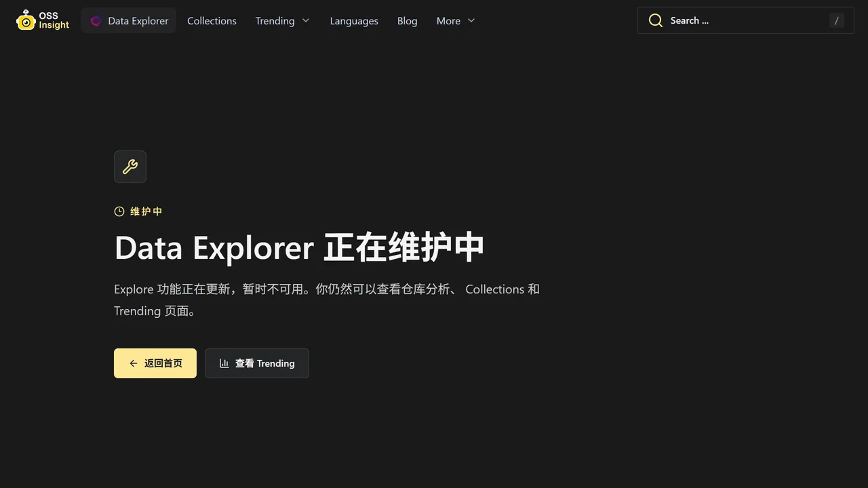Viewport: 868px width, 488px height.
Task: Click the paragraph starting Explore 功能正在更新
Action: (327, 300)
